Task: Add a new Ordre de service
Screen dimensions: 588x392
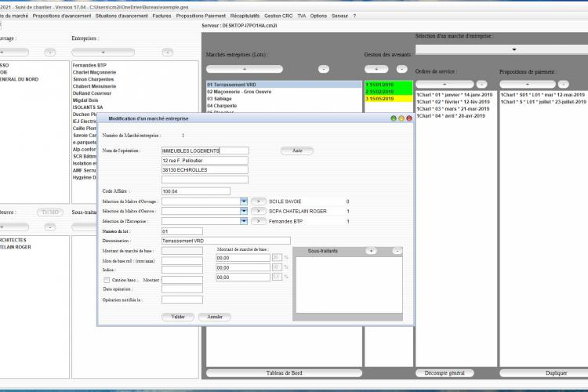Action: click(445, 85)
